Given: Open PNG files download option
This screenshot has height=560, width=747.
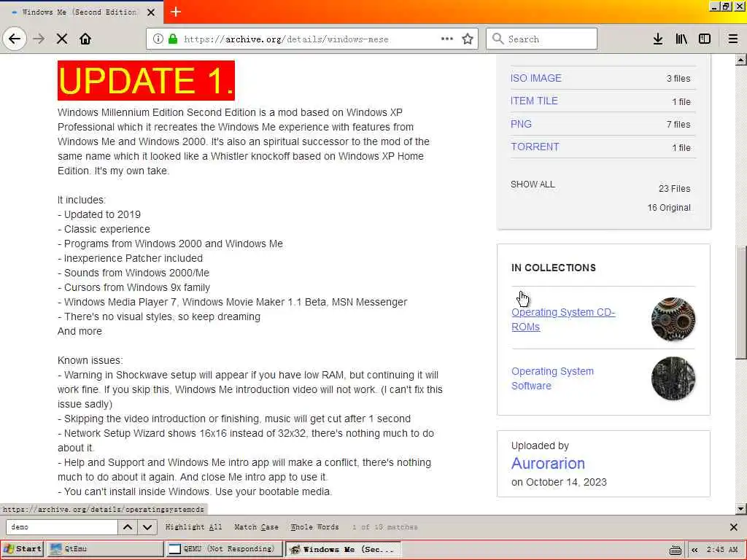Looking at the screenshot, I should (521, 124).
